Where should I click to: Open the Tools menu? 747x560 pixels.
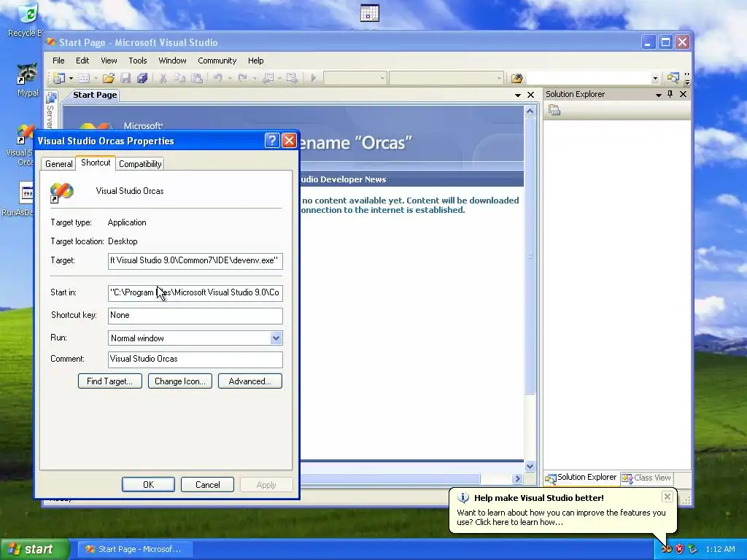click(x=138, y=61)
